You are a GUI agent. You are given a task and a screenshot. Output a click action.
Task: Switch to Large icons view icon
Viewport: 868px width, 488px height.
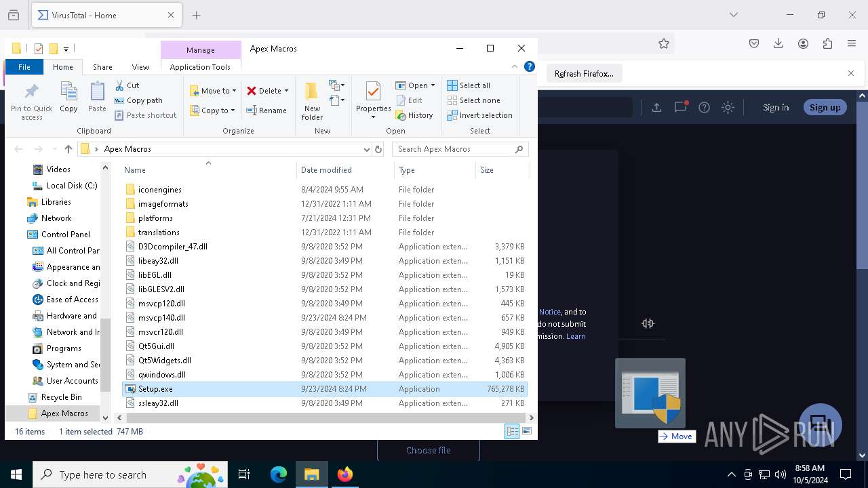pyautogui.click(x=527, y=431)
